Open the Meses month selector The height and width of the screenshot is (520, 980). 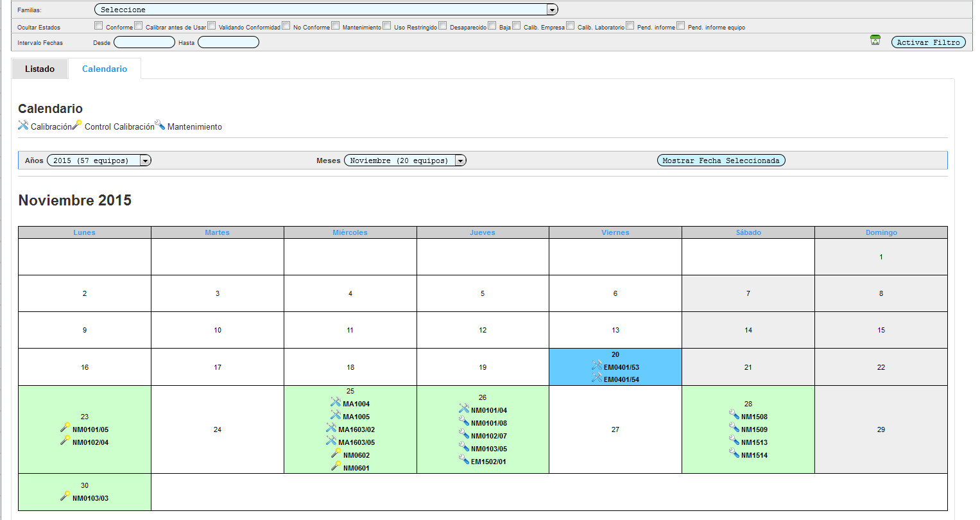[x=405, y=160]
